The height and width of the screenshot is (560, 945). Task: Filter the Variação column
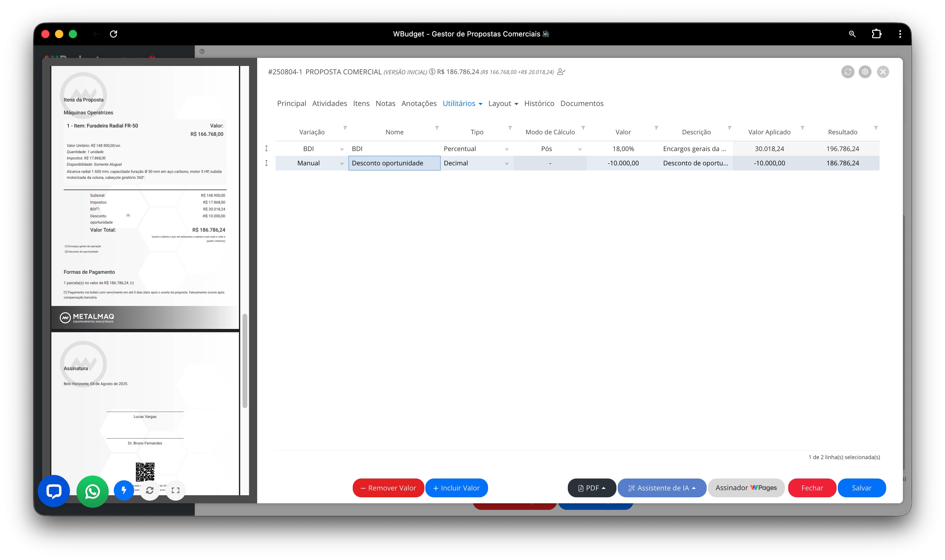pyautogui.click(x=345, y=128)
